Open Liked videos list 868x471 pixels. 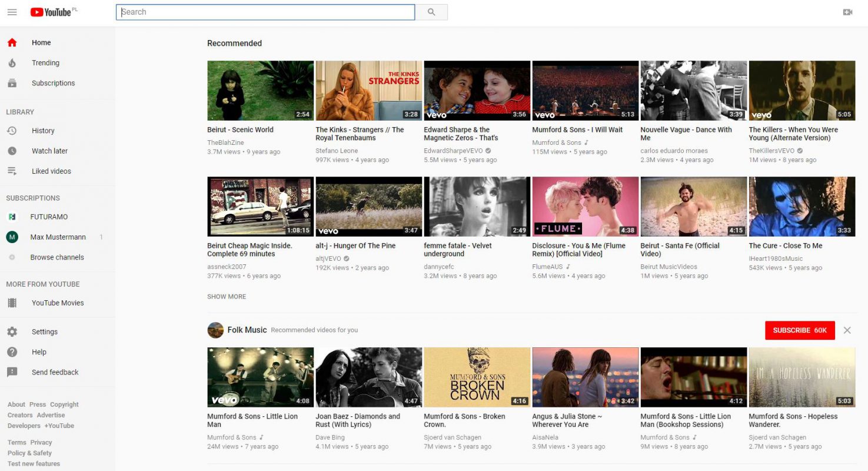(58, 171)
